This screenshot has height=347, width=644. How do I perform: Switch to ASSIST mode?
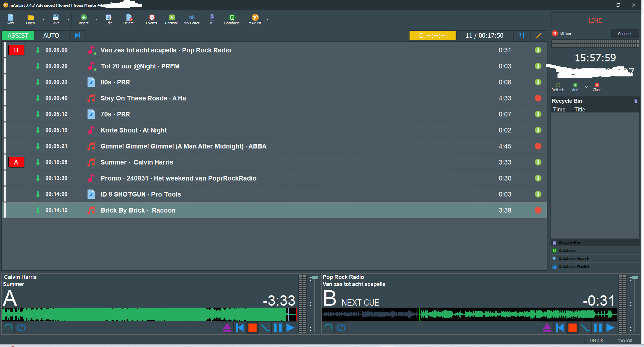tap(18, 35)
